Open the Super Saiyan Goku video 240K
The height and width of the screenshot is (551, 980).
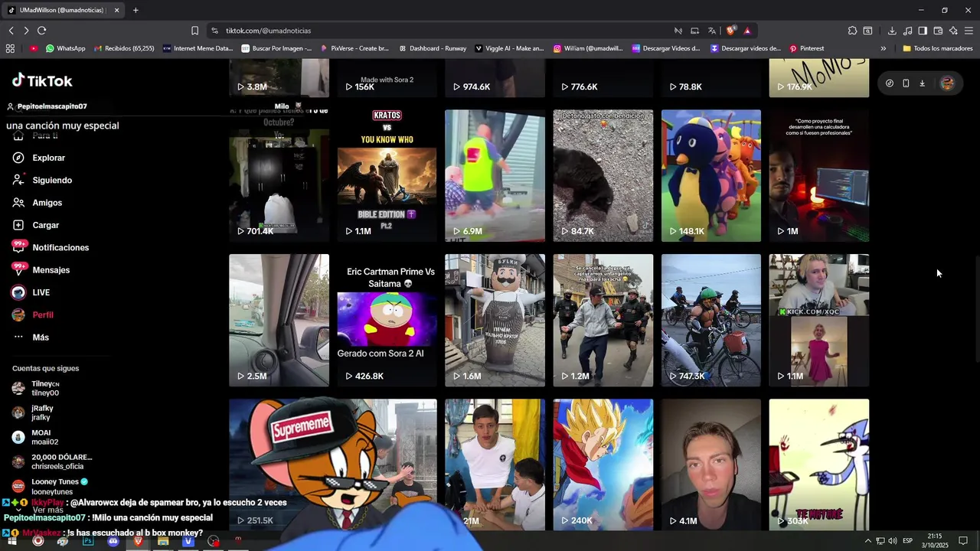(603, 465)
